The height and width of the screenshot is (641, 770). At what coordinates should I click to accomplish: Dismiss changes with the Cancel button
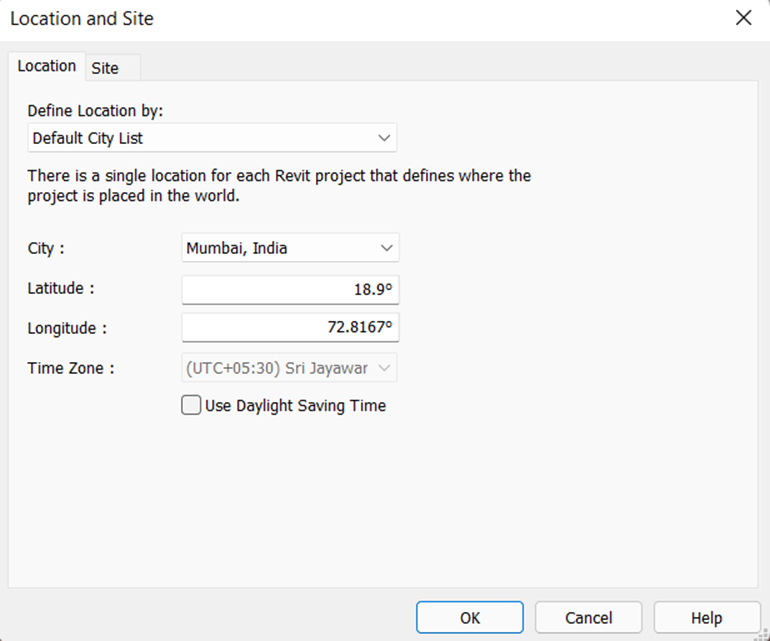(x=588, y=617)
